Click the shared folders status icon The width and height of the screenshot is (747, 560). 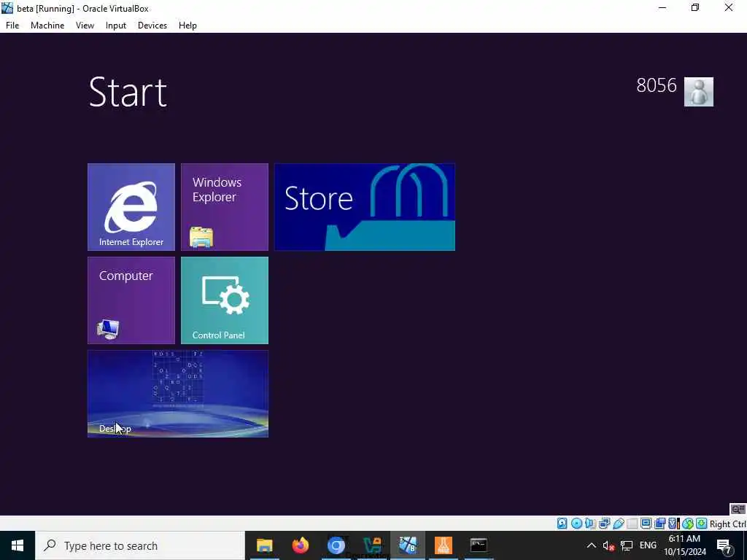coord(632,524)
